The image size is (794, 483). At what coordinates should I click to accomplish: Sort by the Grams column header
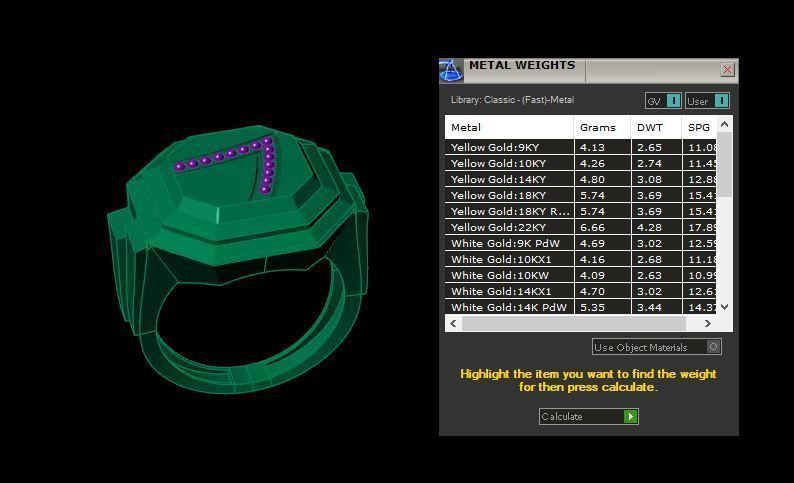[x=602, y=128]
